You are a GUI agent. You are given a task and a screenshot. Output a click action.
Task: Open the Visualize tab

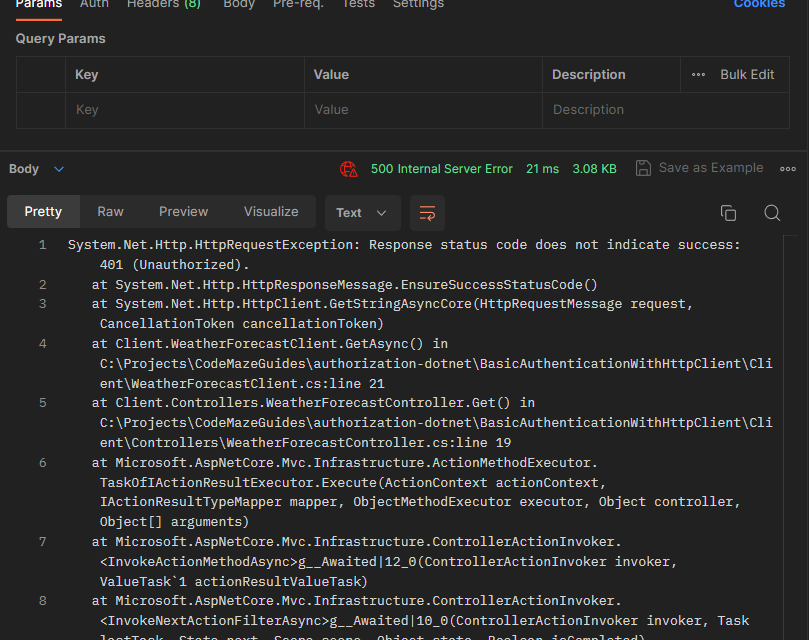(x=271, y=212)
